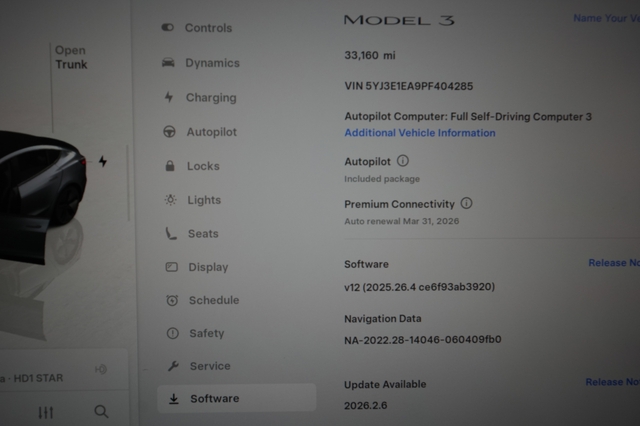This screenshot has height=426, width=640.
Task: Open the search magnifier icon
Action: coord(101,411)
